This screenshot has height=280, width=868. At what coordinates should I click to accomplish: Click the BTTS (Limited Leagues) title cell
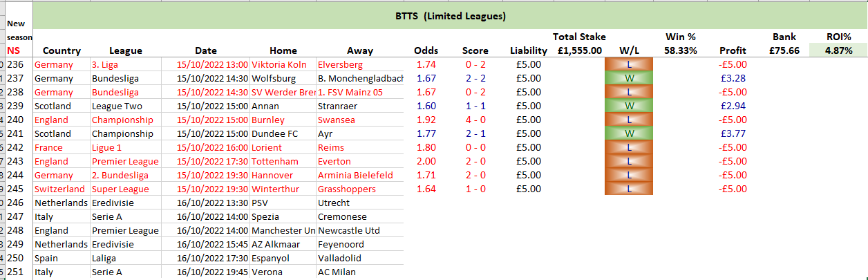tap(450, 15)
